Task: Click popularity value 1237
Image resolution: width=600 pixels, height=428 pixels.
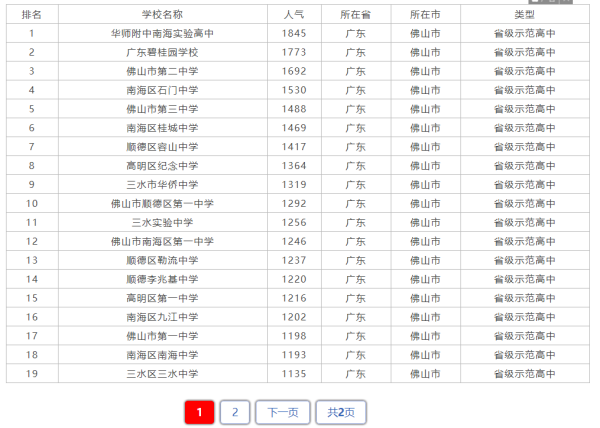Action: tap(294, 260)
